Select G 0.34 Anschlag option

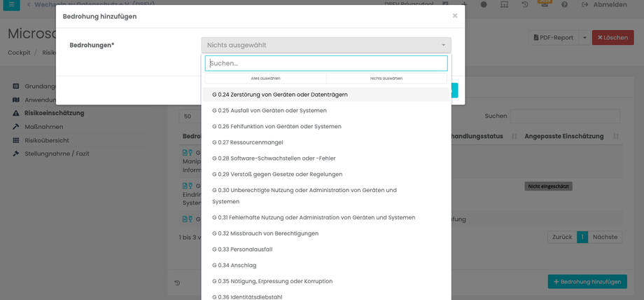(326, 266)
